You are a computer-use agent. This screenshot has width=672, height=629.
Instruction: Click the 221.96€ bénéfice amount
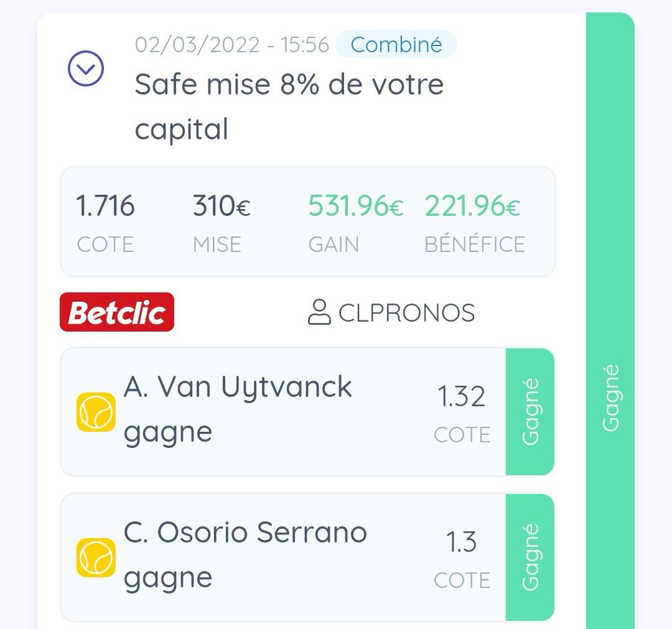click(x=472, y=206)
